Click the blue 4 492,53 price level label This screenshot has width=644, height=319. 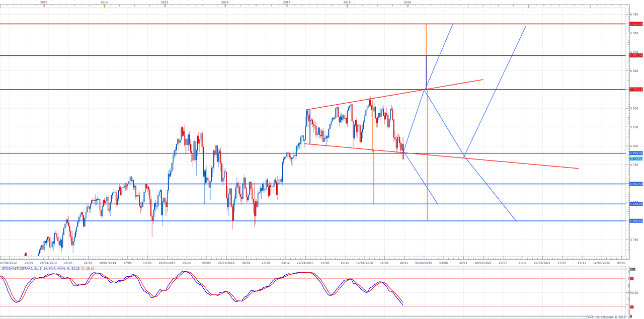point(636,184)
